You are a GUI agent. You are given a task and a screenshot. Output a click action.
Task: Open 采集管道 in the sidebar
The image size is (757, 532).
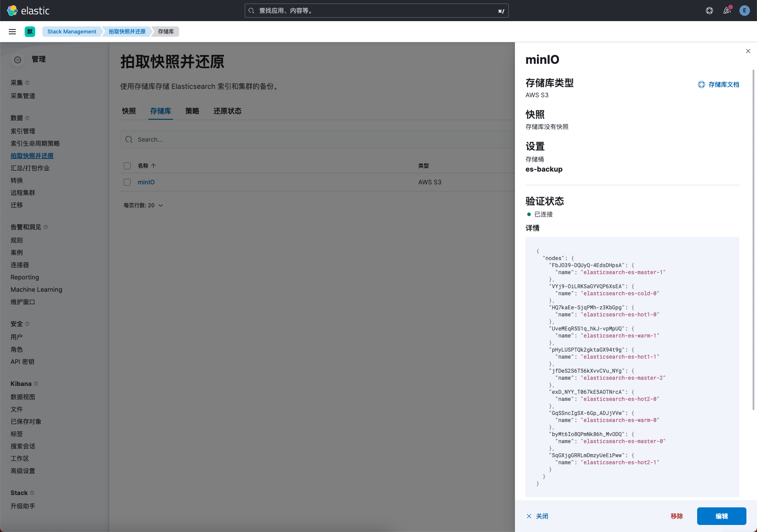[x=23, y=96]
